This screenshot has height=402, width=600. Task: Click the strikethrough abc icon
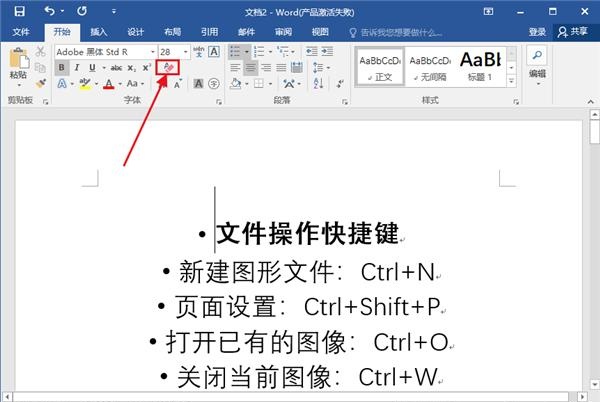coord(115,68)
